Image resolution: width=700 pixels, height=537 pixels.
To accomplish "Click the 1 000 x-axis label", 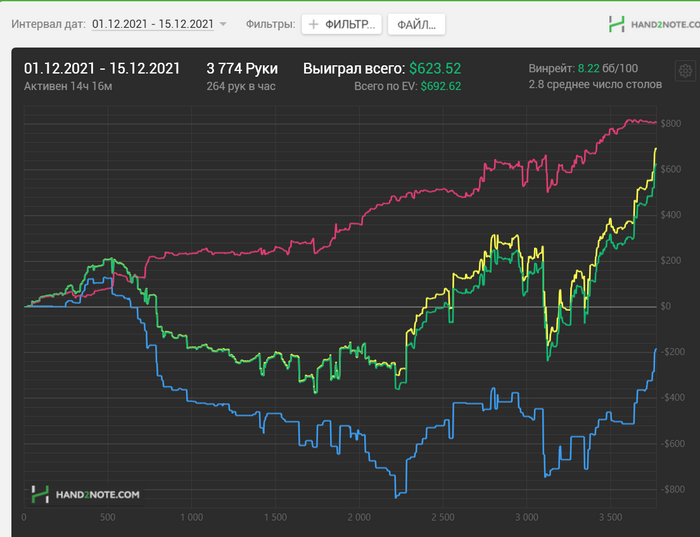I will click(192, 517).
